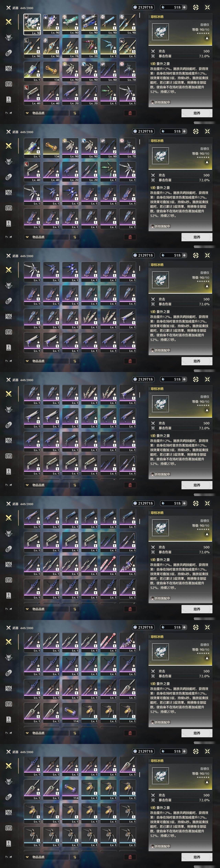Select the highlighted Lv. 90 琼枝冰绡 weapon
The height and width of the screenshot is (868, 220).
click(32, 25)
